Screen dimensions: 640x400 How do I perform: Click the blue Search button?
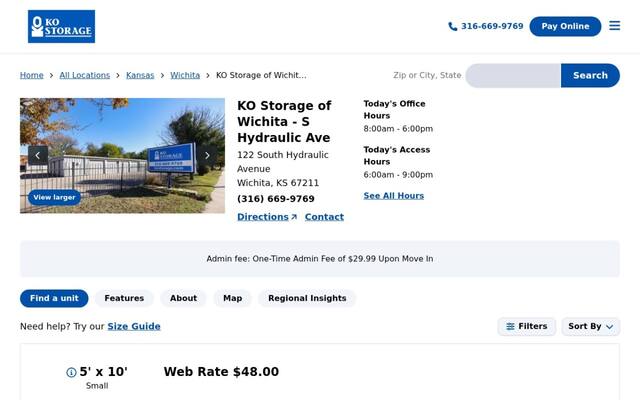coord(590,76)
